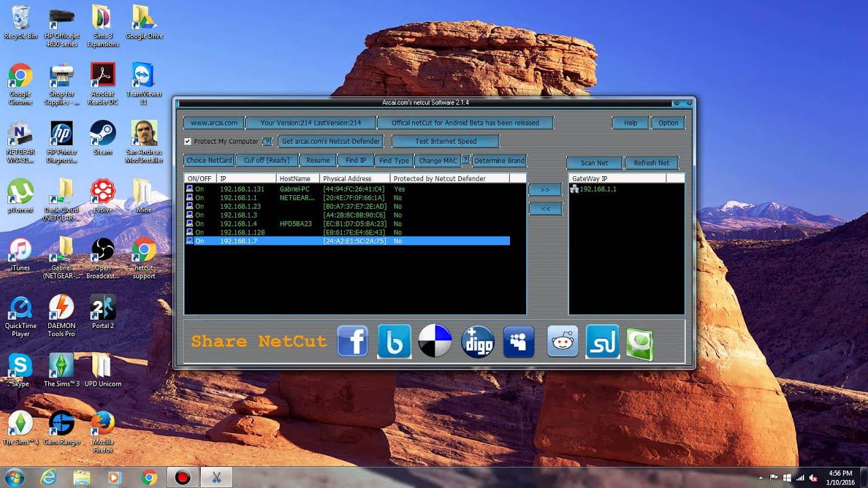Sort by Physical Address column header
This screenshot has width=868, height=488.
(x=355, y=178)
